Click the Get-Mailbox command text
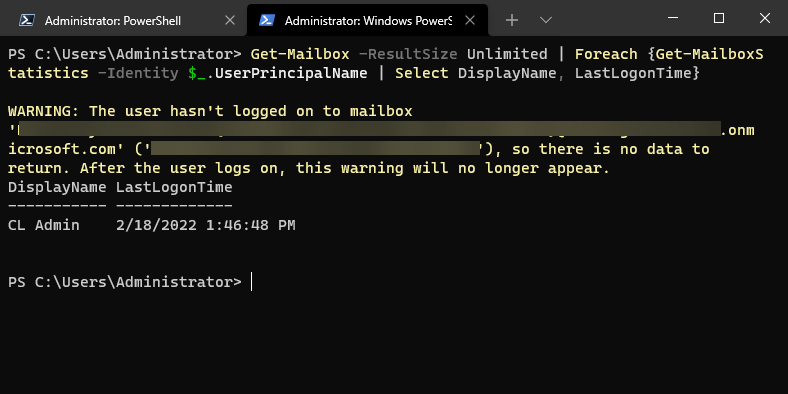 (x=300, y=54)
